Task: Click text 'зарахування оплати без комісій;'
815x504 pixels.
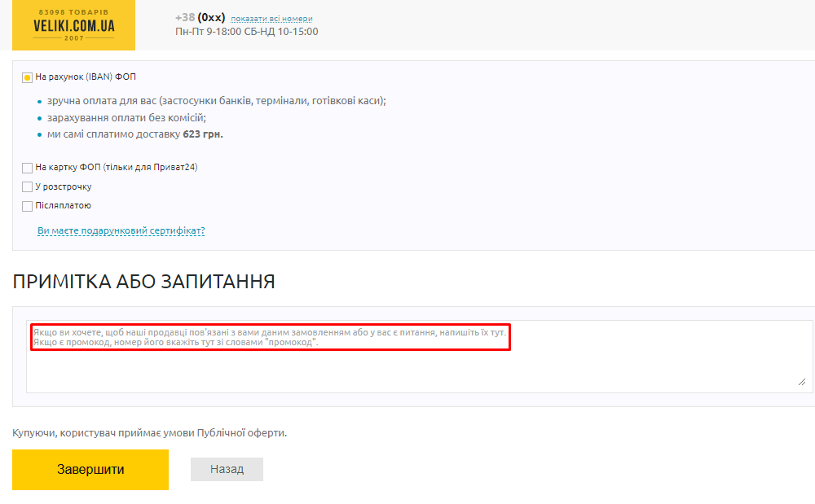Action: [x=127, y=118]
